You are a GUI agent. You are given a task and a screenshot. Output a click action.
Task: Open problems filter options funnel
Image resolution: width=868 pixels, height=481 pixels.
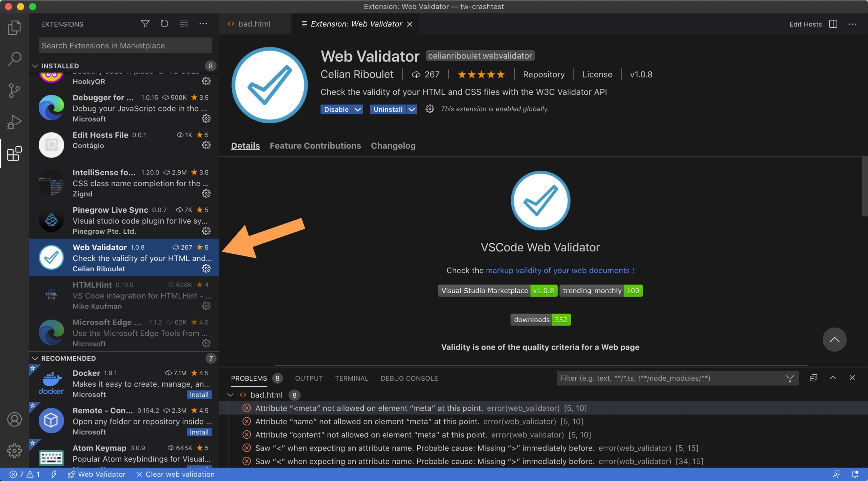790,378
